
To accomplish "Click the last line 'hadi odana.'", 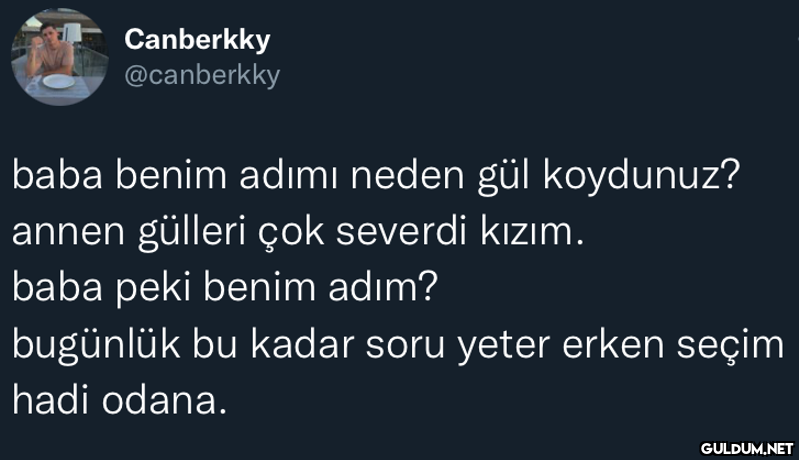I will pyautogui.click(x=119, y=401).
